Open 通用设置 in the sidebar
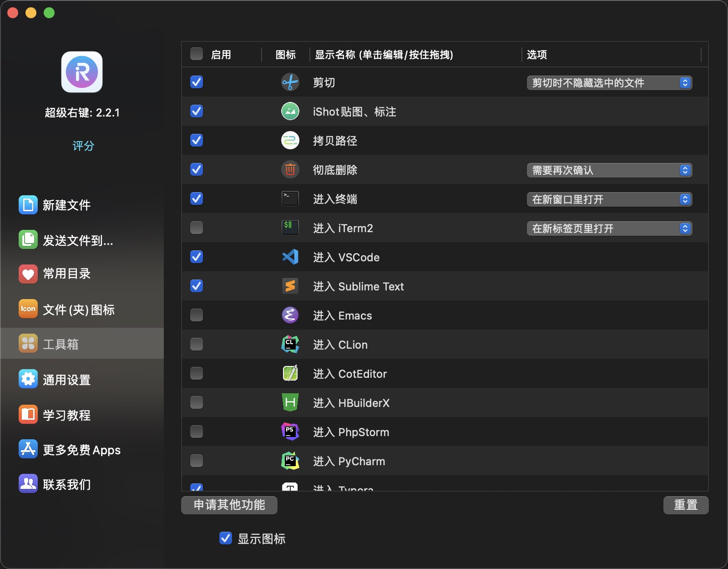This screenshot has height=569, width=728. (x=66, y=380)
